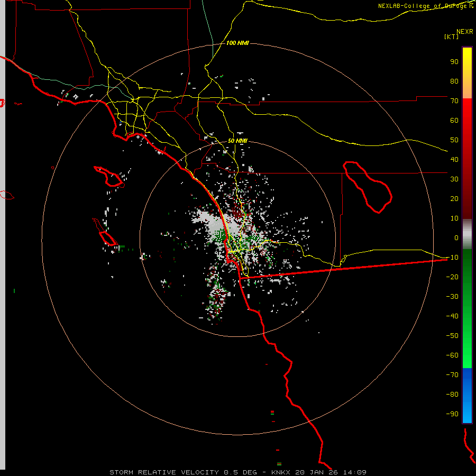Click the 20 JAN 26 date in the caption

[x=317, y=472]
